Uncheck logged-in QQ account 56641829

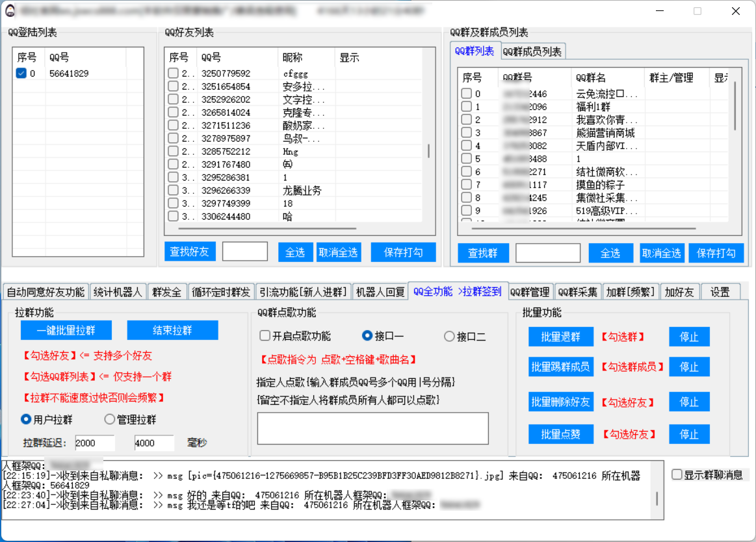pos(21,73)
